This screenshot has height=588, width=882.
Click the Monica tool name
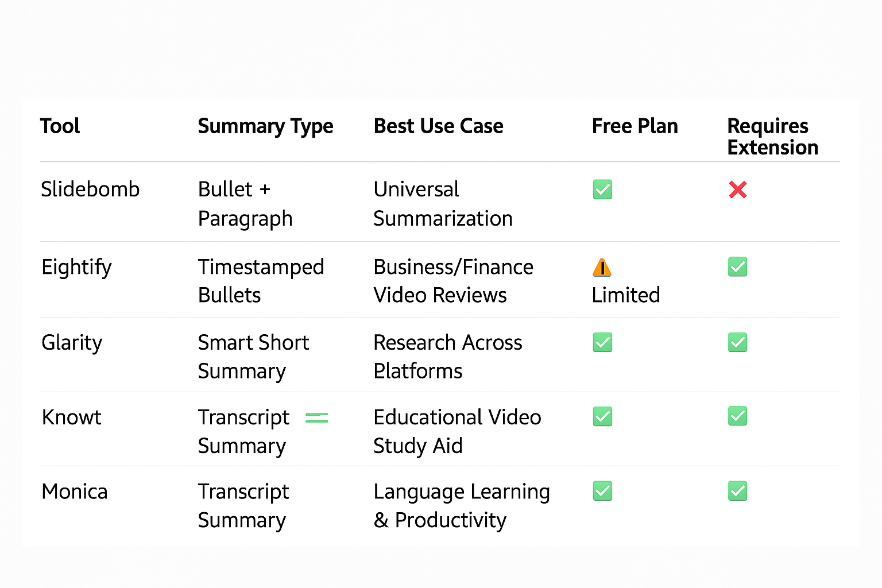click(x=75, y=492)
